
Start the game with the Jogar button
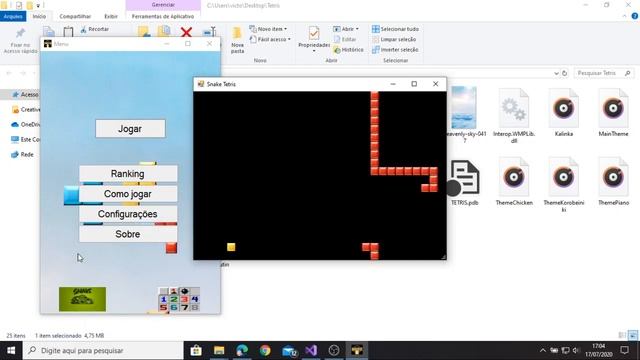(x=130, y=129)
